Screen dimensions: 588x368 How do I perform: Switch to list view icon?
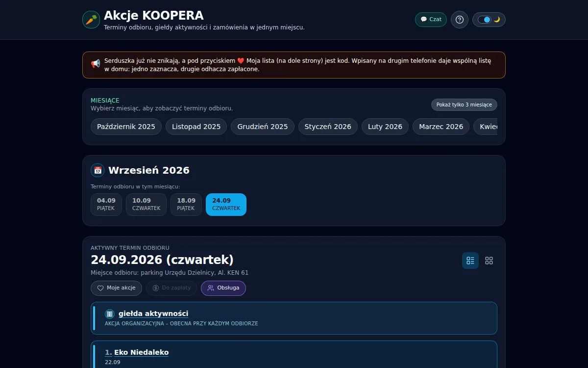click(470, 261)
